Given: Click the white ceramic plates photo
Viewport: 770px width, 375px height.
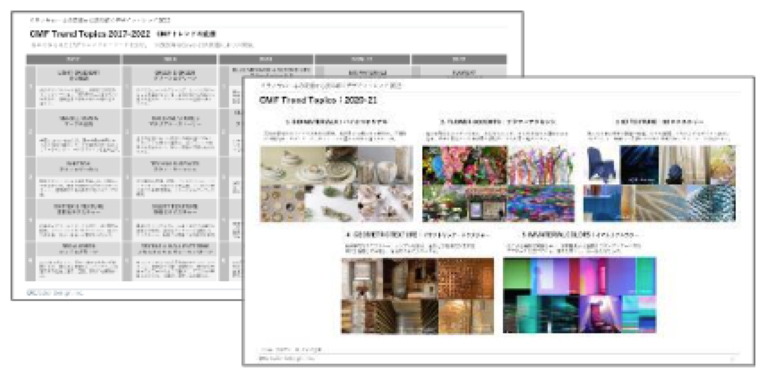Looking at the screenshot, I should [x=308, y=165].
